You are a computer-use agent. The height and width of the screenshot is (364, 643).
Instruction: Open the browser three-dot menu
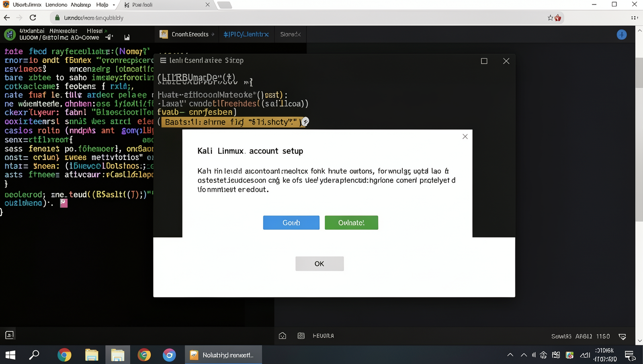(635, 18)
